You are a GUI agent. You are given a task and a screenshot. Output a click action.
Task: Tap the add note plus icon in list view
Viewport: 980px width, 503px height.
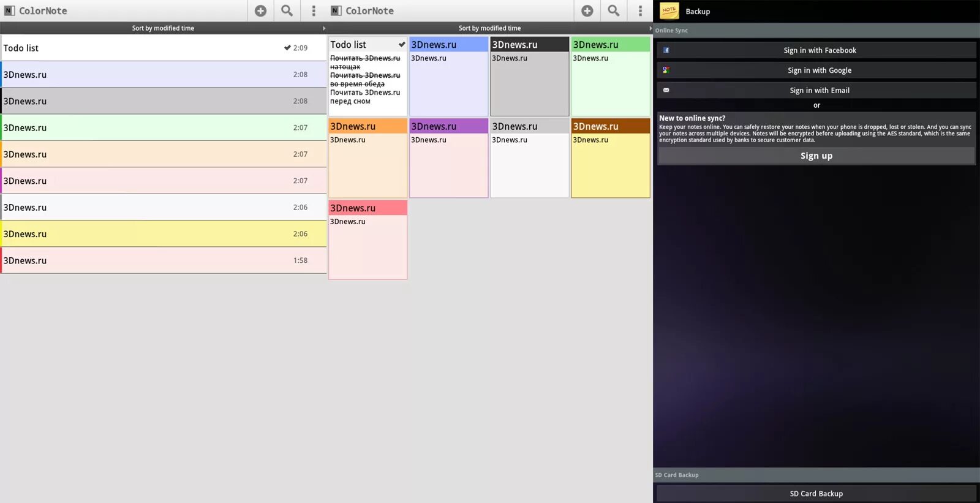point(260,10)
